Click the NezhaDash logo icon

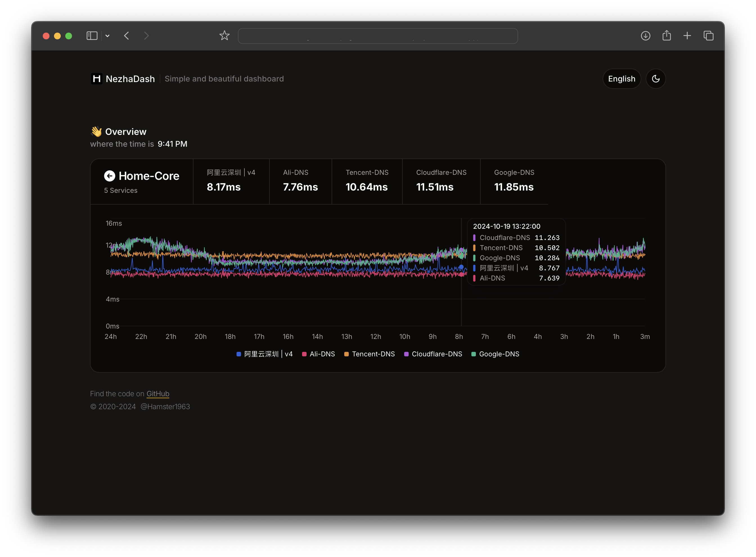point(96,79)
